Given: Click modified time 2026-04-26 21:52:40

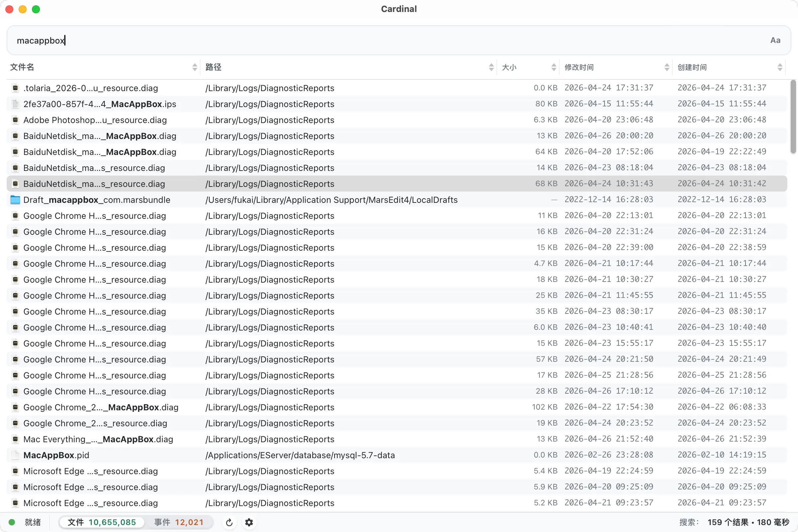Looking at the screenshot, I should click(609, 439).
